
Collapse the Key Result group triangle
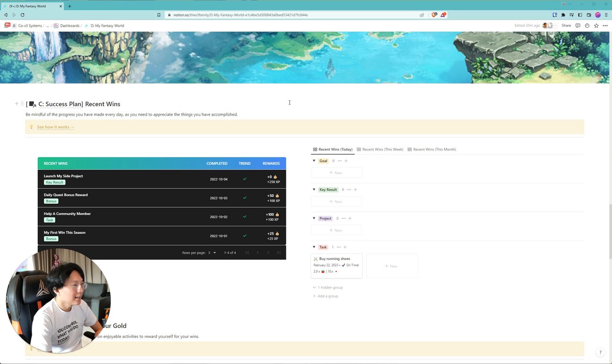coord(314,189)
